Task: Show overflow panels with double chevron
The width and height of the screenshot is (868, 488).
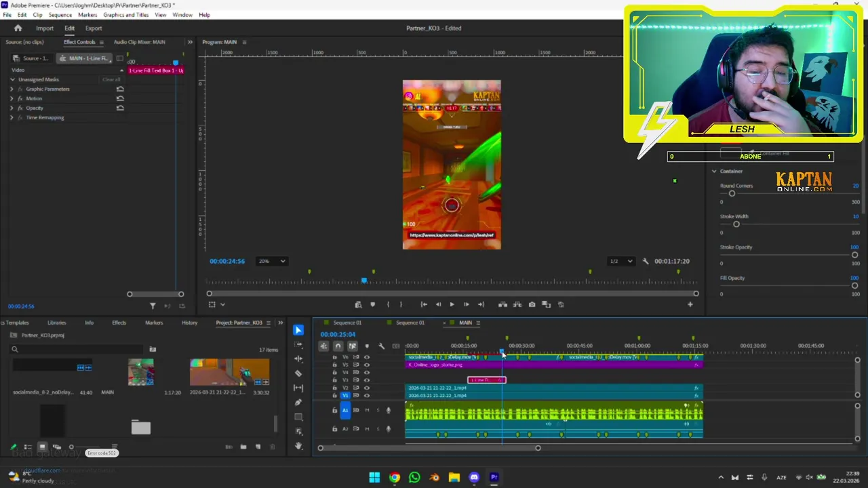Action: [x=190, y=42]
